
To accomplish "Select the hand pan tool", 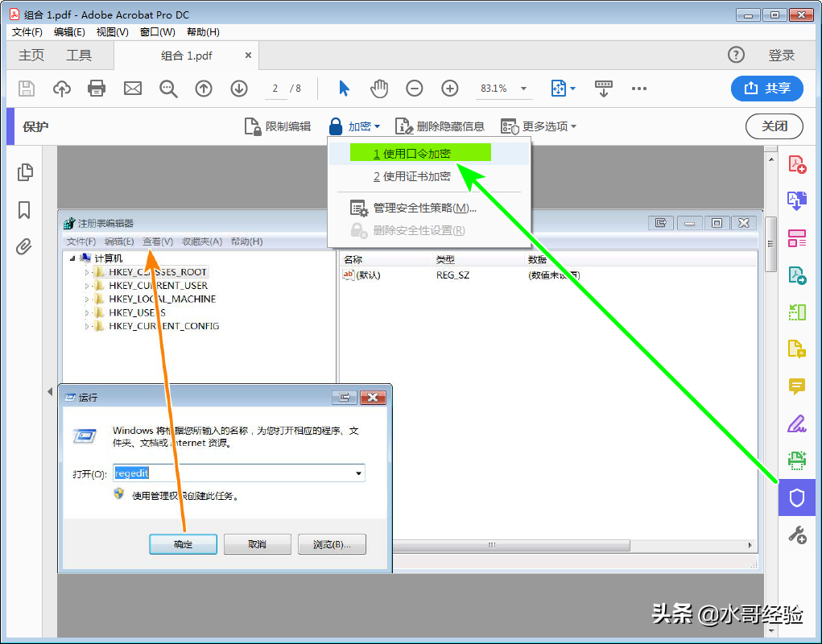I will [379, 89].
